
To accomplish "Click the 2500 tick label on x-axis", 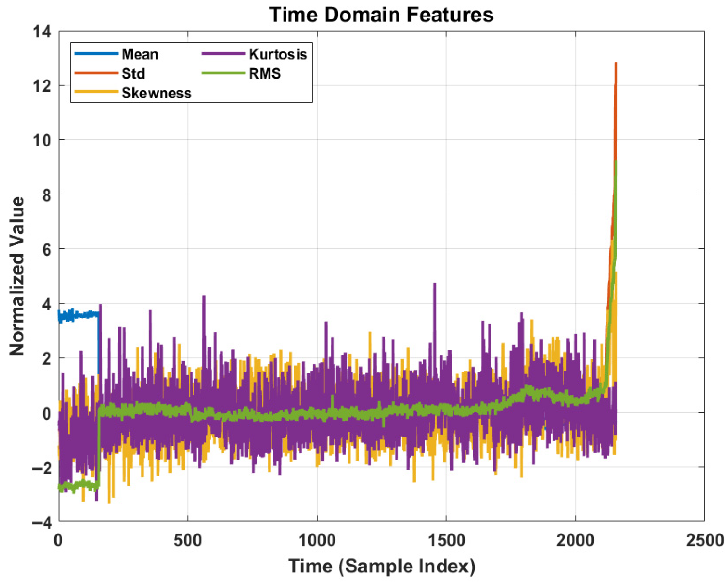I will pyautogui.click(x=704, y=540).
